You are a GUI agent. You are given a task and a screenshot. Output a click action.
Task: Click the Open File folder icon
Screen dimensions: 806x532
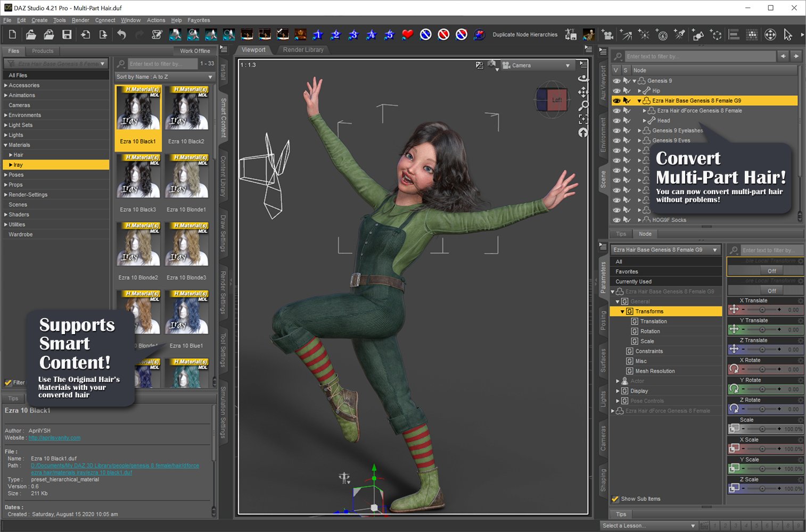pyautogui.click(x=31, y=35)
